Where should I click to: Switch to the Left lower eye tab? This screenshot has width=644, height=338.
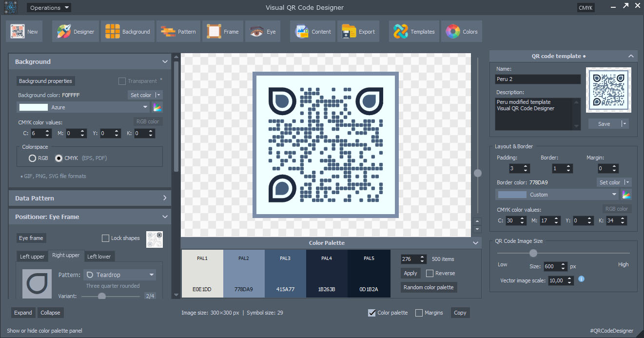(99, 256)
